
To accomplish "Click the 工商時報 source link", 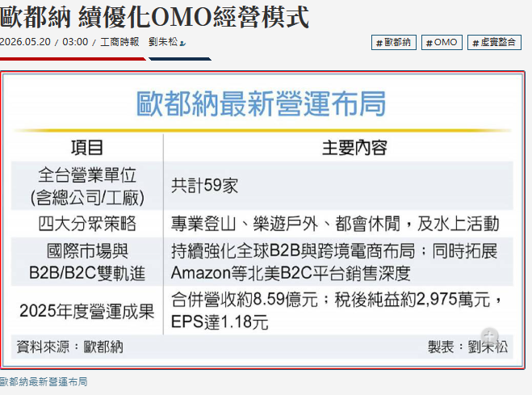I will (119, 42).
